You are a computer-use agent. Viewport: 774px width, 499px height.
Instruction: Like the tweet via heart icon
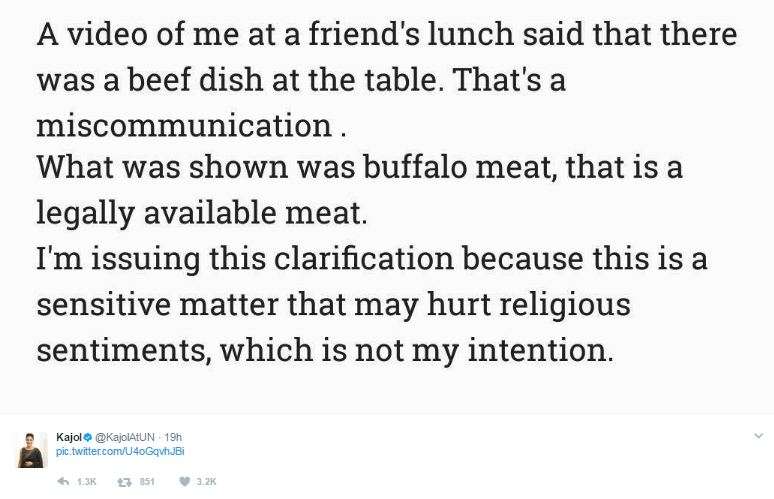click(184, 481)
